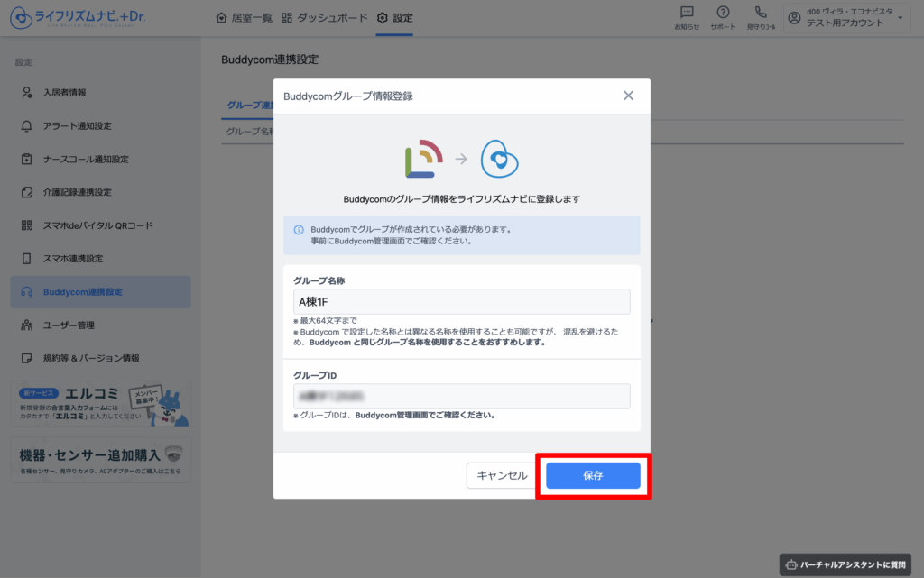Viewport: 924px width, 578px height.
Task: Click the 見守りコール phone icon
Action: click(761, 18)
